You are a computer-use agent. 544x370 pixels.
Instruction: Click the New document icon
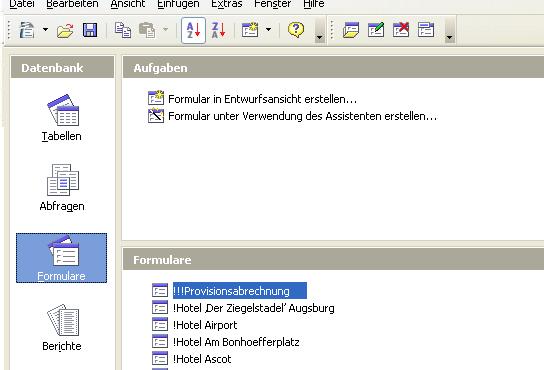(x=27, y=30)
